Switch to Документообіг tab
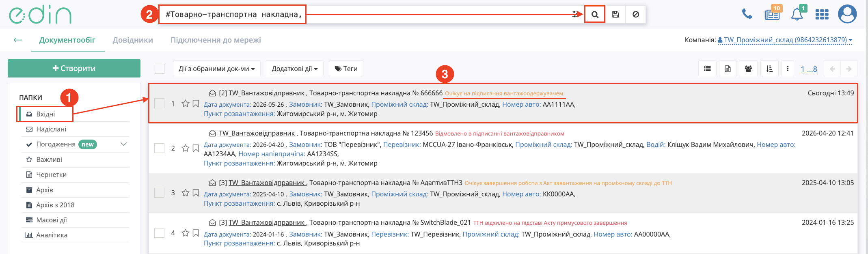Viewport: 868px width, 254px height. (67, 40)
